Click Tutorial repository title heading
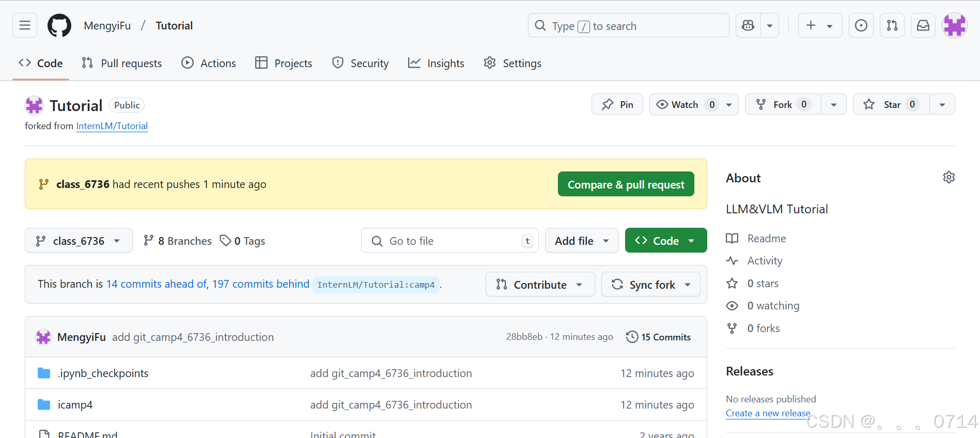Screen dimensions: 980x438 pos(76,105)
